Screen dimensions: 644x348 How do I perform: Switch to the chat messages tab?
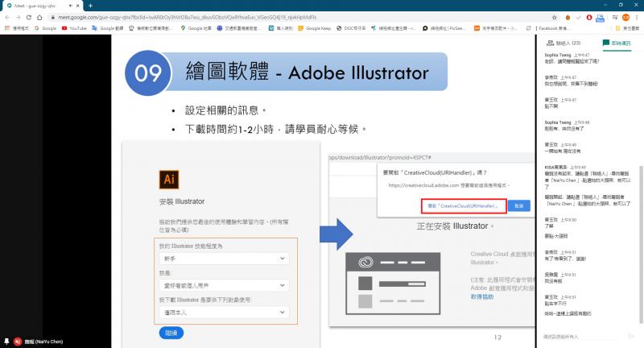[617, 43]
